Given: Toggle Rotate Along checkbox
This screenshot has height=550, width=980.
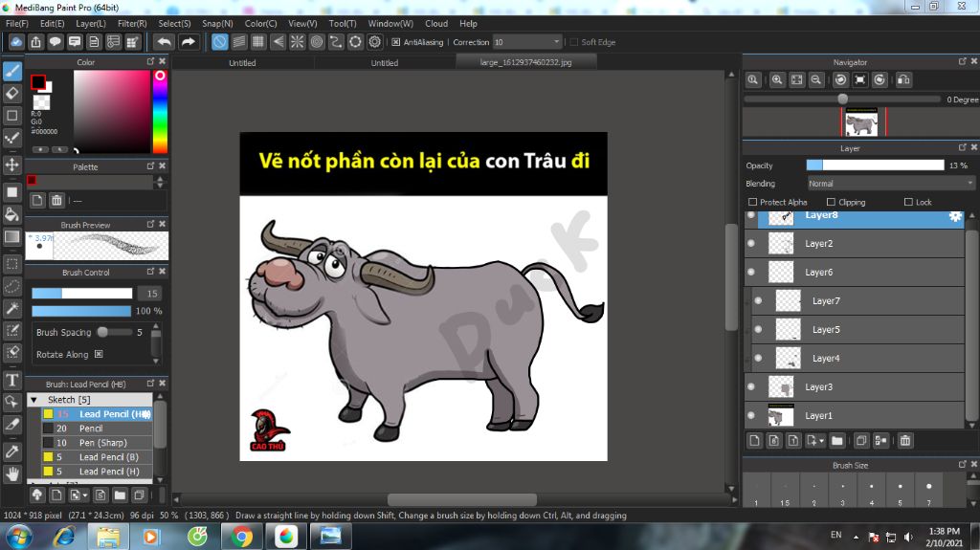Looking at the screenshot, I should pyautogui.click(x=99, y=354).
